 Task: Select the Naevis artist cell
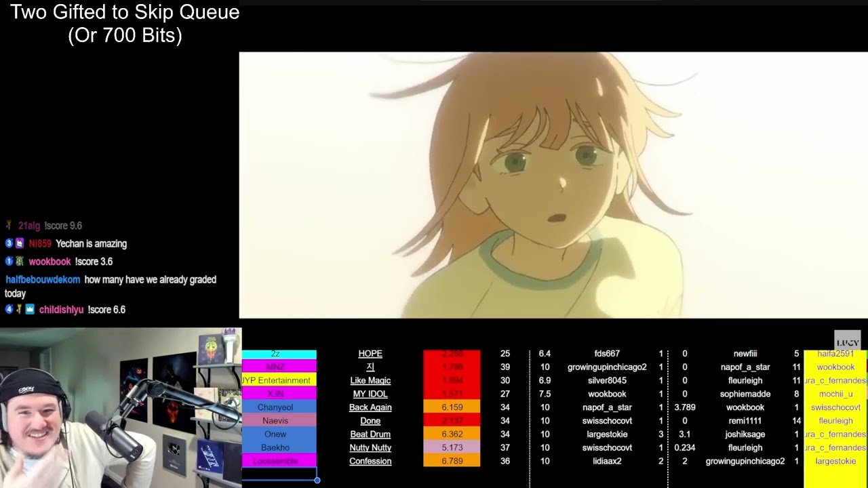coord(279,421)
